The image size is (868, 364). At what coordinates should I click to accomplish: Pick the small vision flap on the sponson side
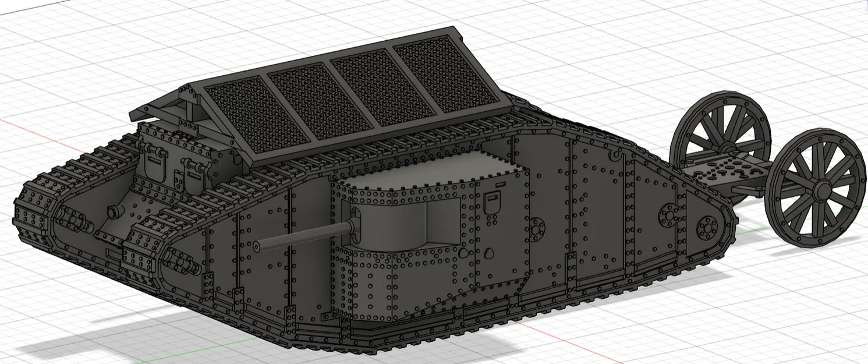(492, 203)
